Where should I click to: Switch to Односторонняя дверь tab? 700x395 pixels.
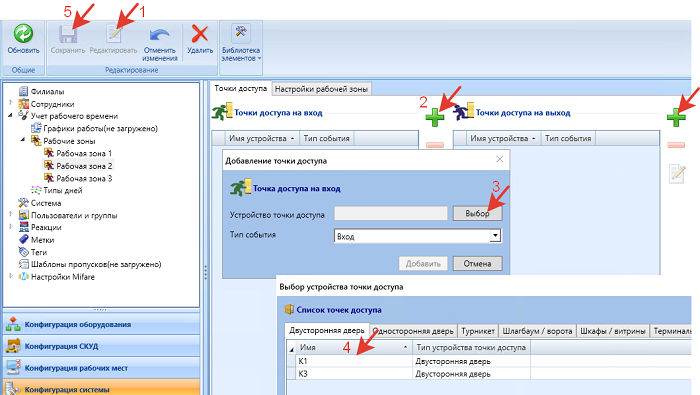tap(413, 331)
